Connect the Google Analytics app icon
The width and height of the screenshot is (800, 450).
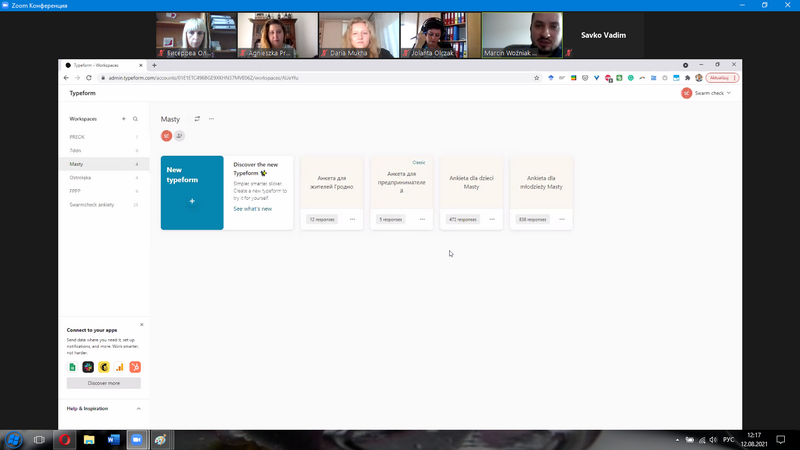(x=119, y=367)
